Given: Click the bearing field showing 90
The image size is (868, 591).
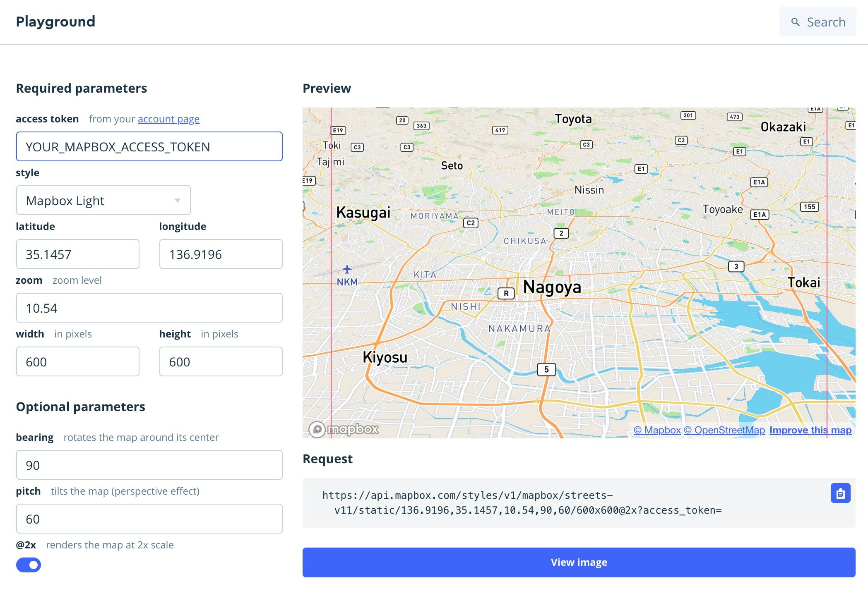Looking at the screenshot, I should [149, 465].
